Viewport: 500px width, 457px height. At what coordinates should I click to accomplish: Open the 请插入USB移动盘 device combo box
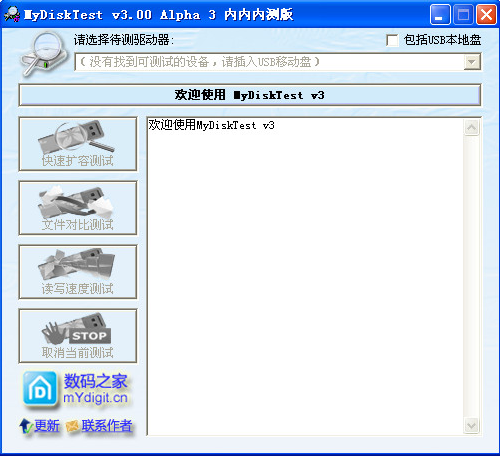coord(277,62)
